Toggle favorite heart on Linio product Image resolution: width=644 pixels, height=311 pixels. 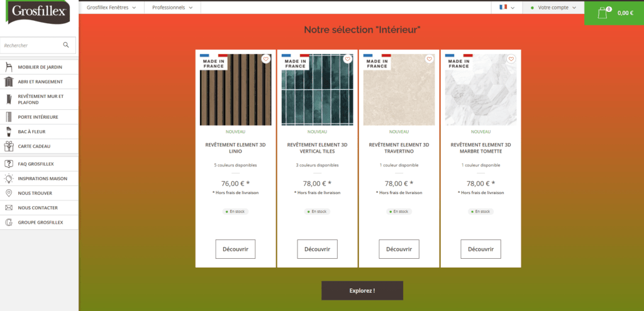265,59
